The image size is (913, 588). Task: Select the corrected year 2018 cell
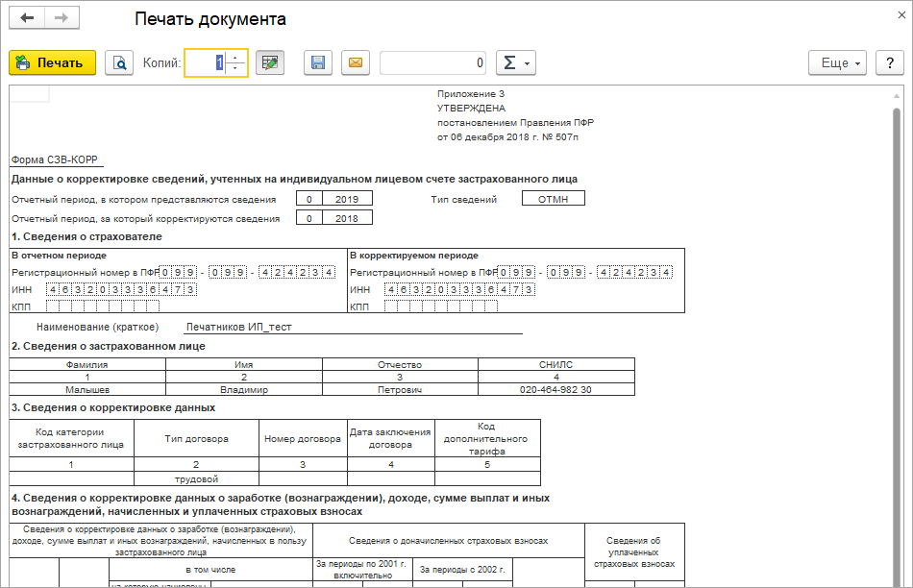[x=347, y=218]
